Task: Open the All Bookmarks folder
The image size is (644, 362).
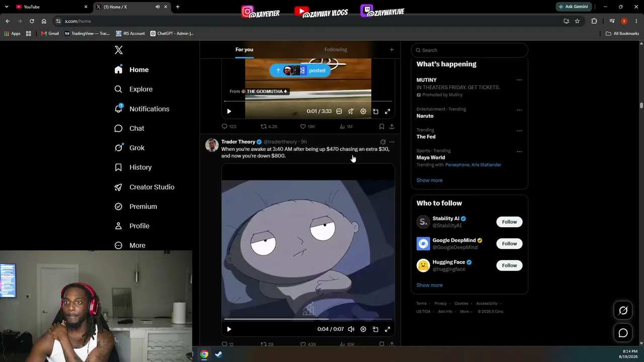Action: point(622,34)
